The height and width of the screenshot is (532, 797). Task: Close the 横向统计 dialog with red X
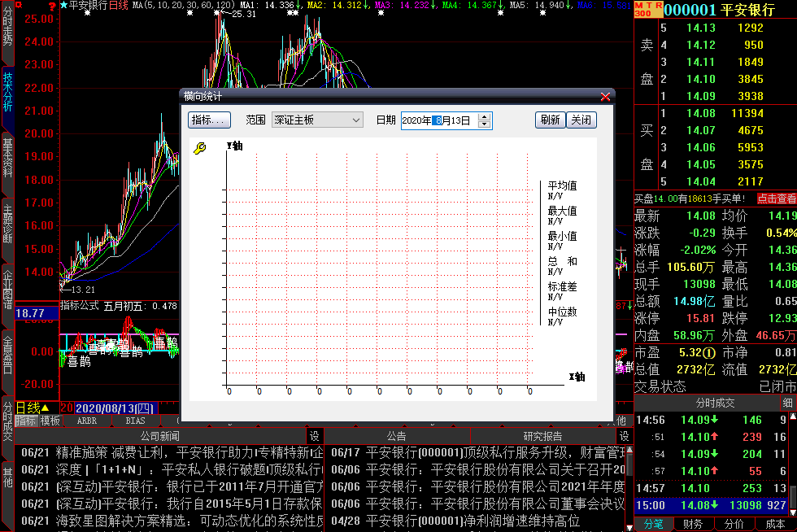(605, 97)
